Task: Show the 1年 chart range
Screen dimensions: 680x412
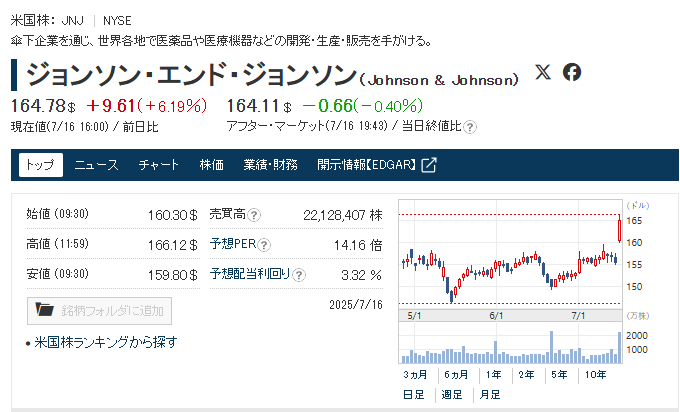Action: click(x=494, y=375)
